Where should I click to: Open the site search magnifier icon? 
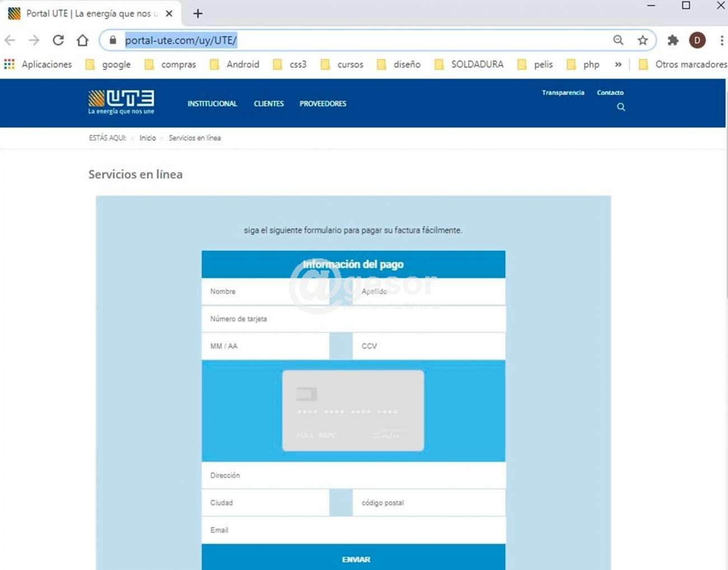coord(621,107)
